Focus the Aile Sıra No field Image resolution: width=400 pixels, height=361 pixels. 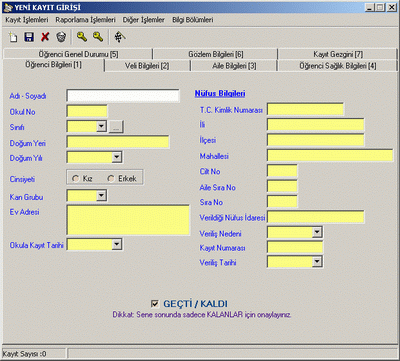point(282,186)
